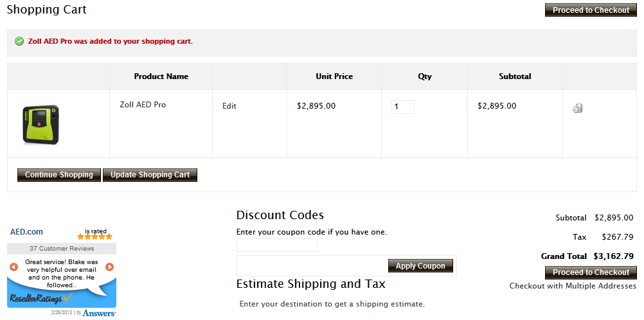Click the previous review arrow icon
This screenshot has height=320, width=644.
[x=13, y=267]
